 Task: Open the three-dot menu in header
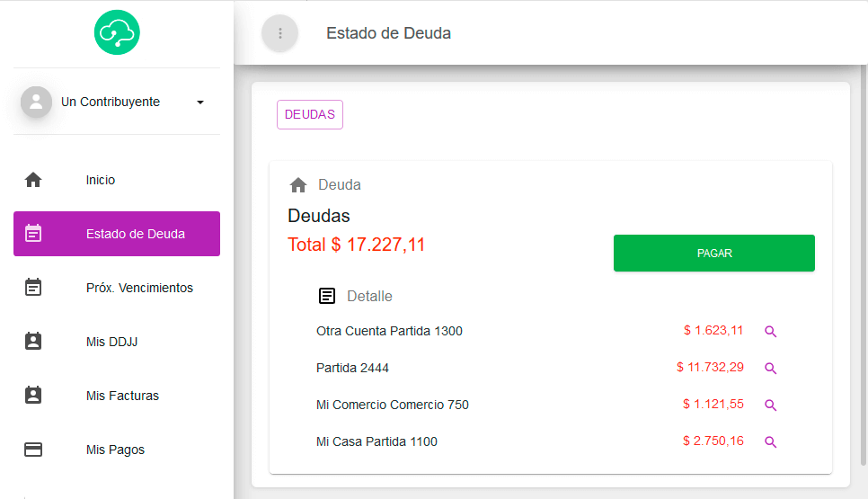point(279,33)
